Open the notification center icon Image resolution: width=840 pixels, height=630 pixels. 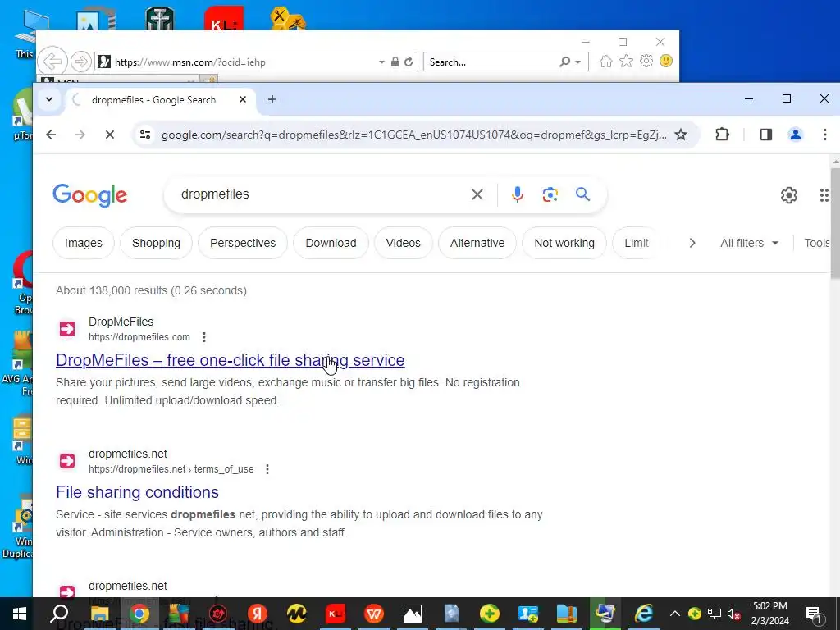[815, 614]
